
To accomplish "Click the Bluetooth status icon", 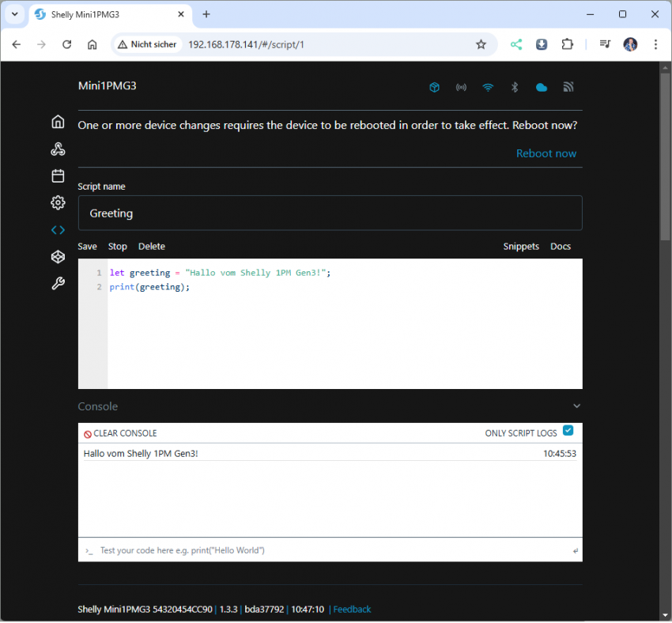I will pos(515,87).
